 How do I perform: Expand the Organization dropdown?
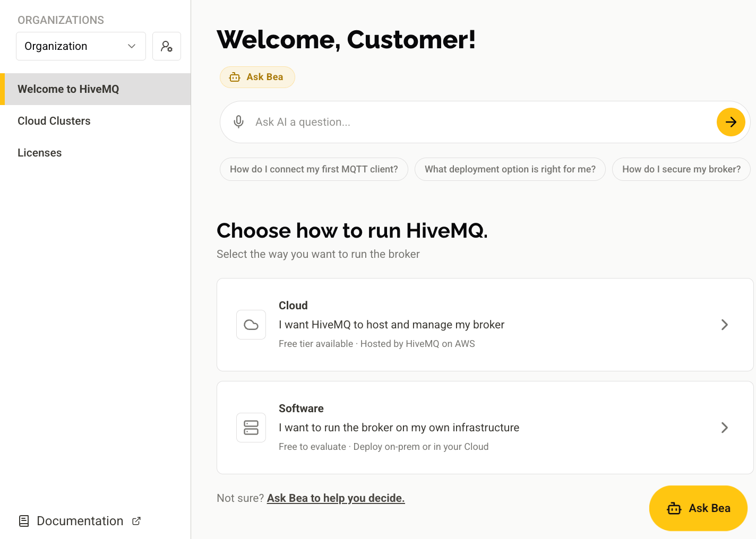(81, 46)
